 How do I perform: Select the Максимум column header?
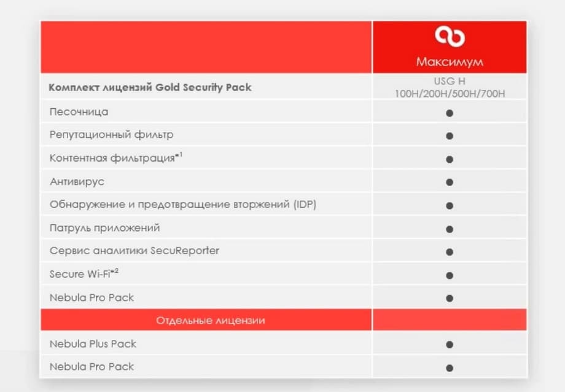tap(450, 62)
